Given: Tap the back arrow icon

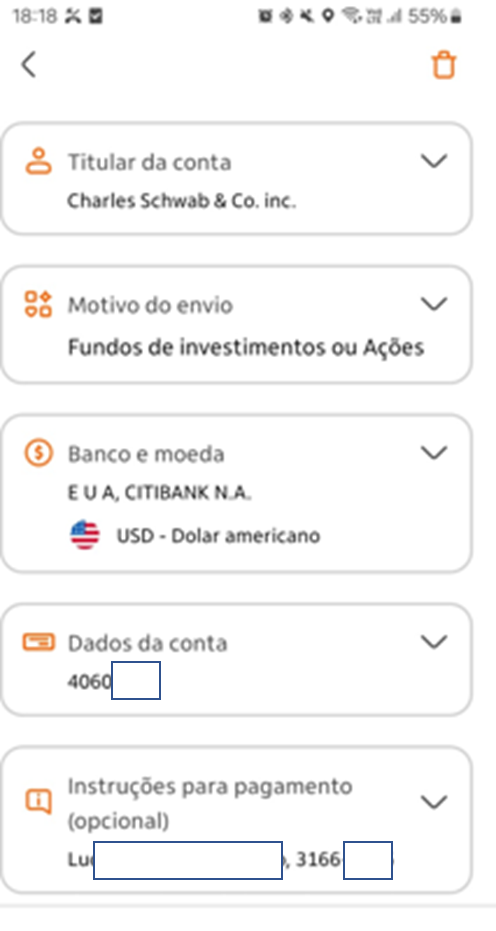Looking at the screenshot, I should [x=29, y=64].
